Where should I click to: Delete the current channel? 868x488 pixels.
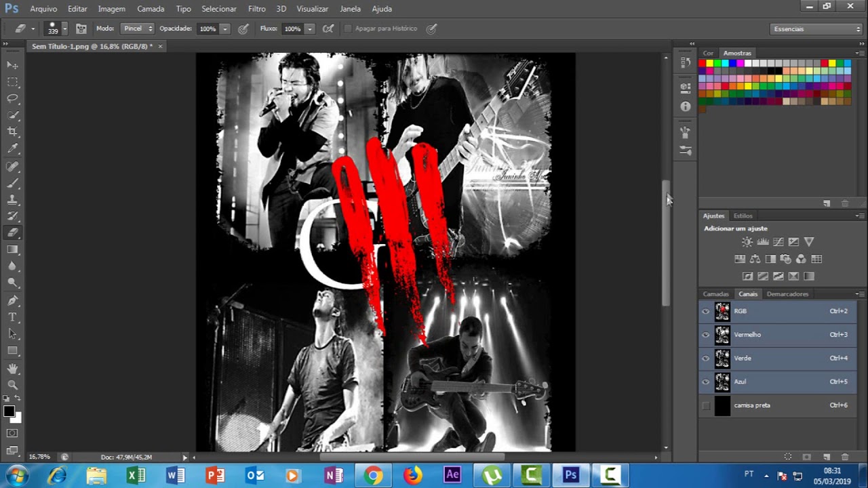pos(844,457)
